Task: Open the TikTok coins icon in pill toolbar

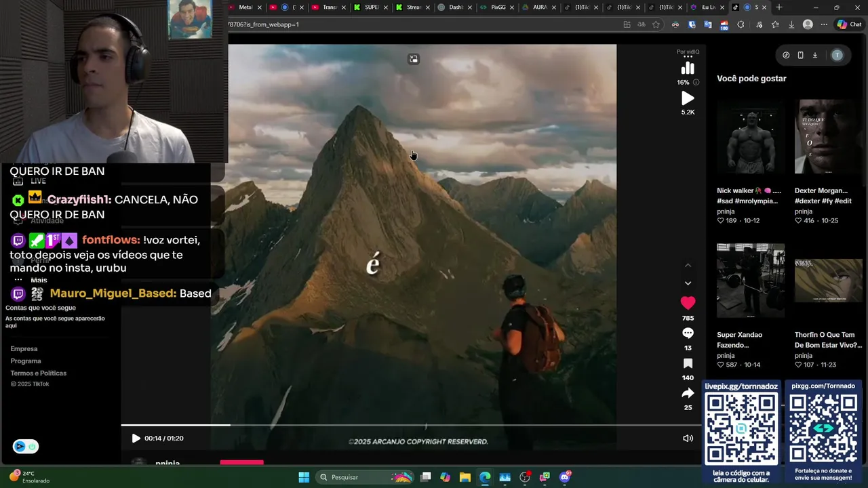Action: 786,56
